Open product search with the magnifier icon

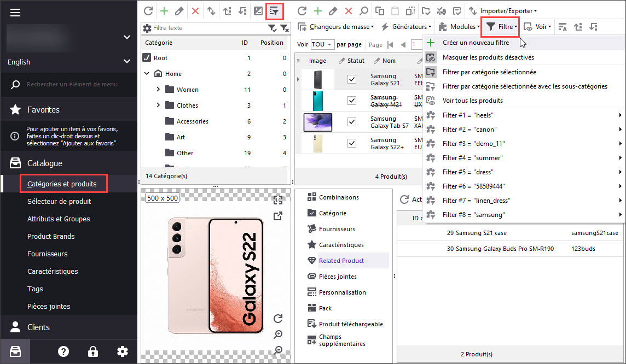(364, 11)
